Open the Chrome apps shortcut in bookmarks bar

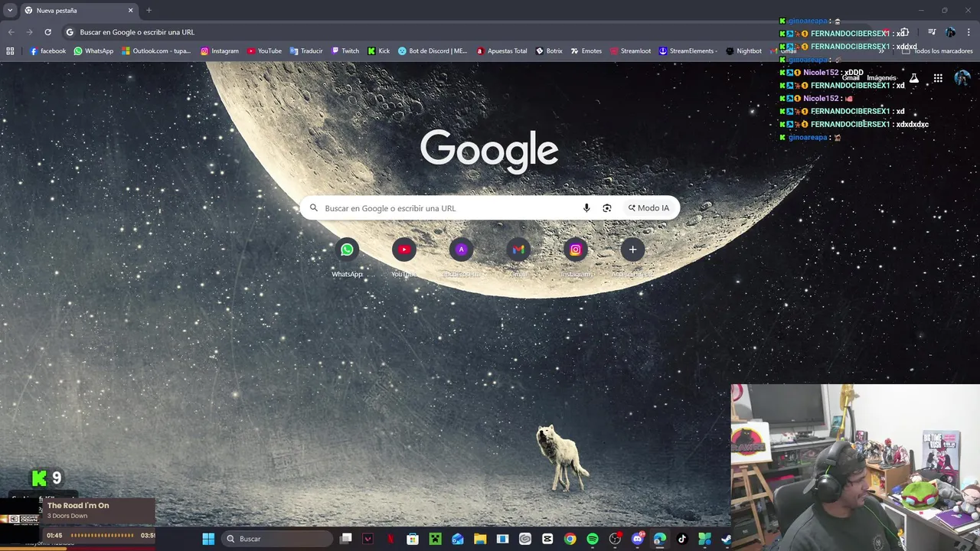click(x=10, y=51)
